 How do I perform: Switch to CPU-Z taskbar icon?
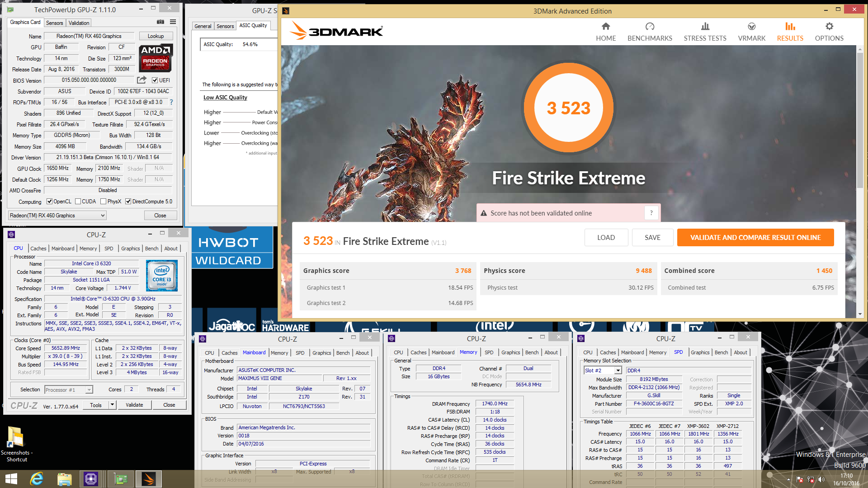90,479
